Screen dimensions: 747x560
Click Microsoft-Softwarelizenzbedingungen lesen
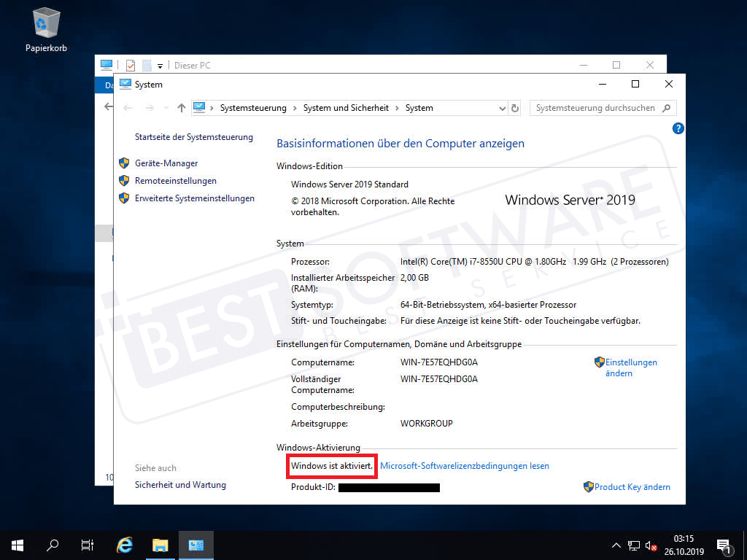[x=465, y=465]
